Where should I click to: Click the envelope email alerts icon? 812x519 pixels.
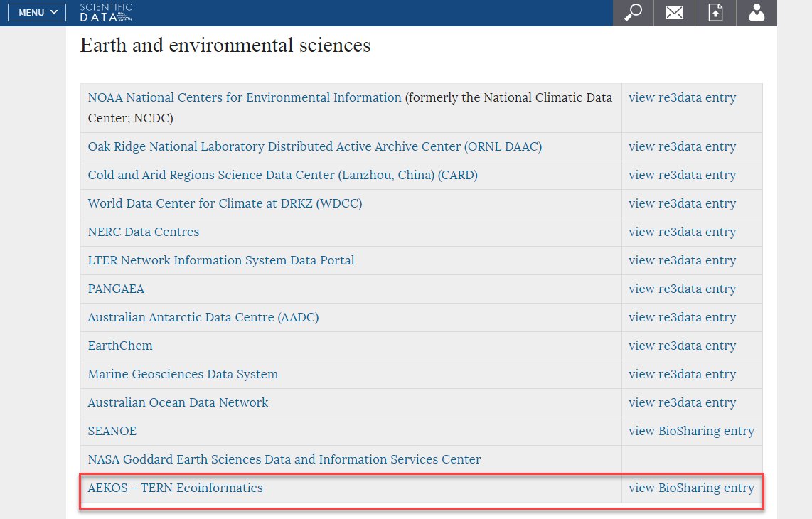(x=674, y=12)
